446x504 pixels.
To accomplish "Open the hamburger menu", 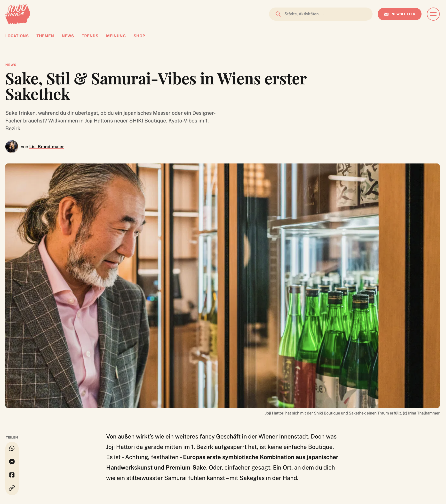I will coord(433,14).
